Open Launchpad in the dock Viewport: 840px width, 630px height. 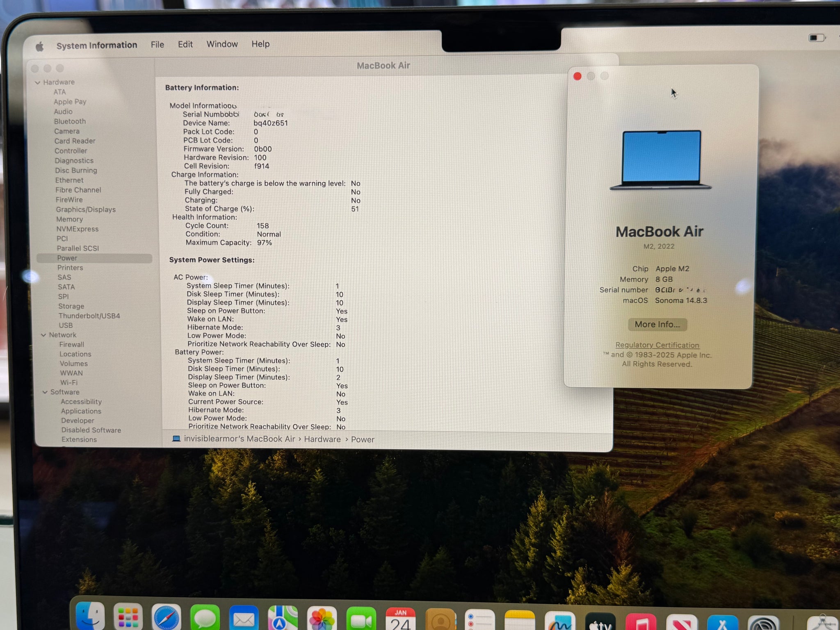128,617
